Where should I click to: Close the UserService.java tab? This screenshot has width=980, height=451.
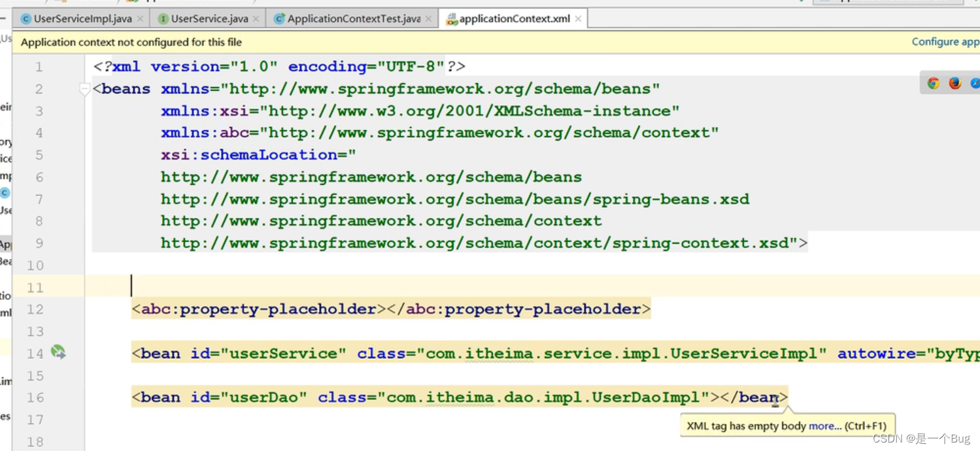point(256,19)
